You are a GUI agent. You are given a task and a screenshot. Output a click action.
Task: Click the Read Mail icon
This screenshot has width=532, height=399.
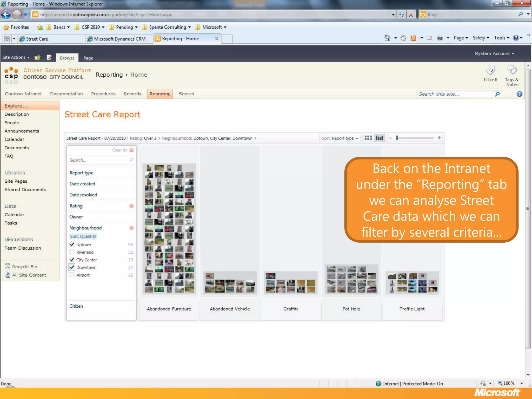click(430, 38)
